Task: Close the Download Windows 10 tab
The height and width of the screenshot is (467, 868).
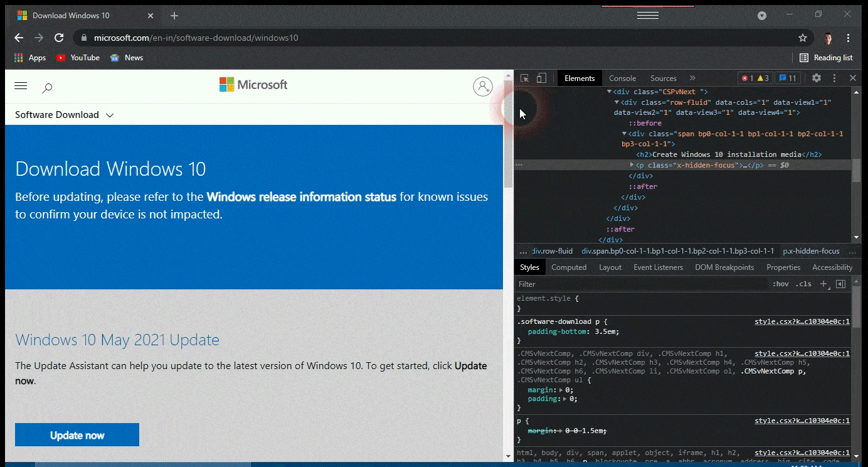Action: (150, 16)
